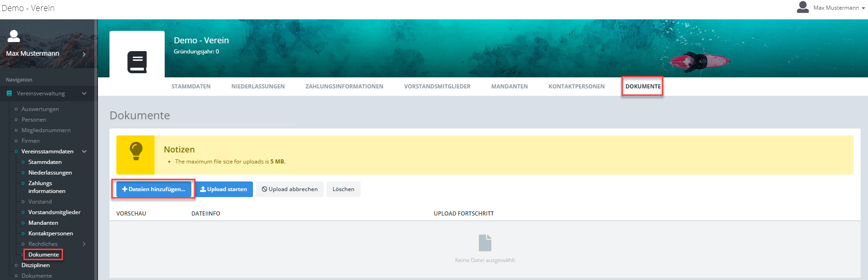Click the user avatar icon in top bar
The image size is (868, 280).
coord(803,7)
